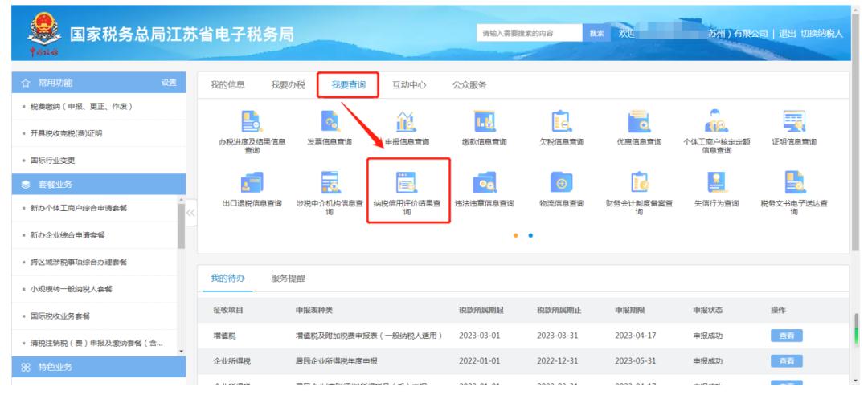Open 办税进度及结果信息查询 icon
Image resolution: width=868 pixels, height=399 pixels.
tap(252, 121)
